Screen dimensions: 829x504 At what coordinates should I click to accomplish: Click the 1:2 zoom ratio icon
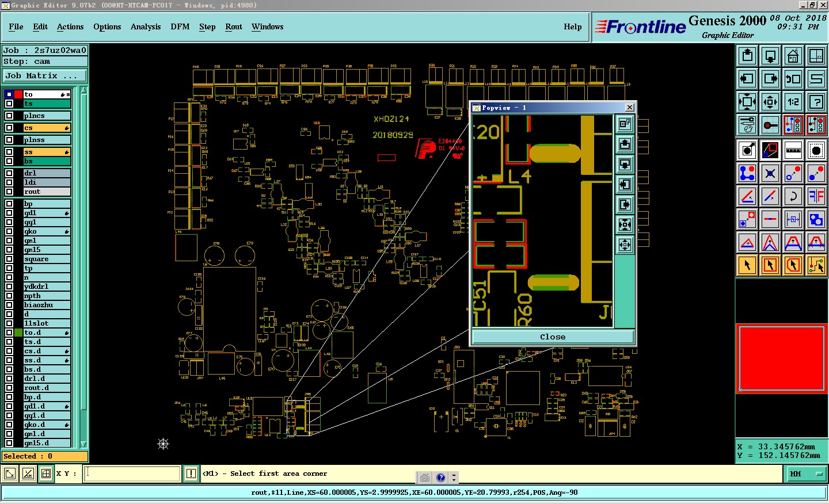[x=793, y=102]
